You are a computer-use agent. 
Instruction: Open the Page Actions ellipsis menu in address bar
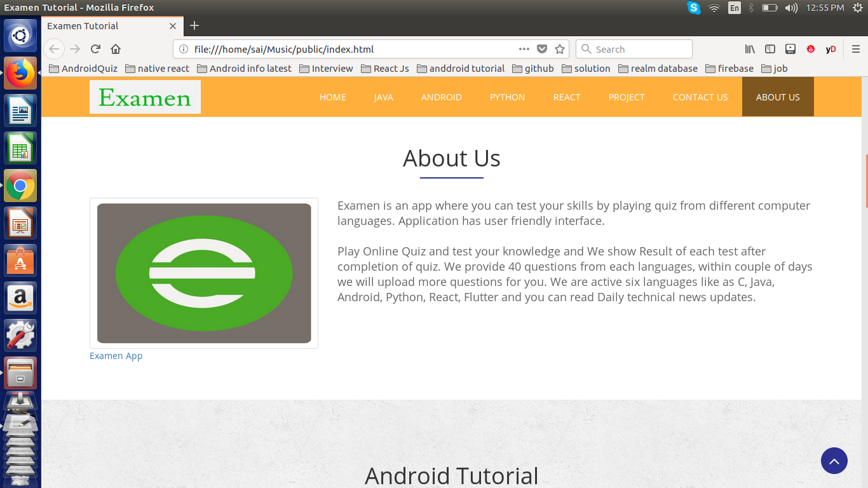[524, 49]
